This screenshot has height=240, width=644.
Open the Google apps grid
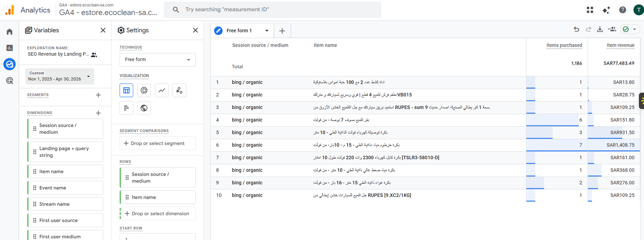[x=590, y=10]
